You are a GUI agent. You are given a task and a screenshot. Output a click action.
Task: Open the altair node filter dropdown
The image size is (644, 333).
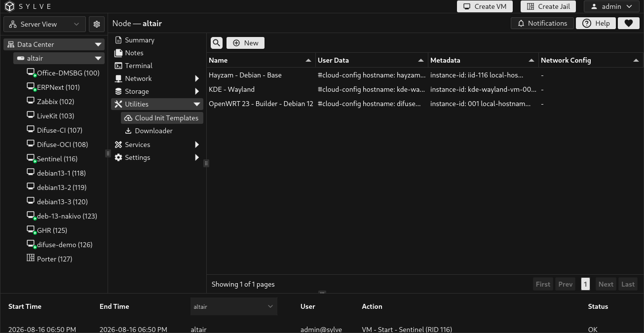[x=234, y=306]
